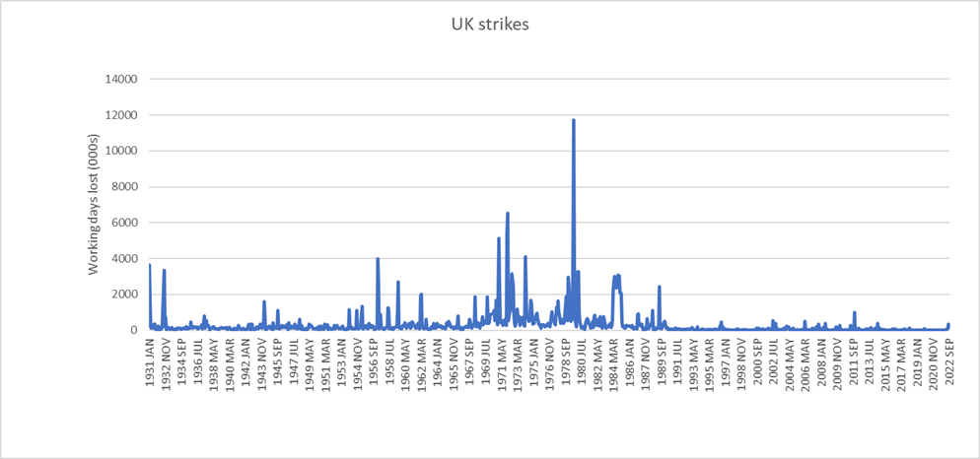Click the 1984 plateau top on the line
Viewport: 980px width, 459px height.
point(616,276)
